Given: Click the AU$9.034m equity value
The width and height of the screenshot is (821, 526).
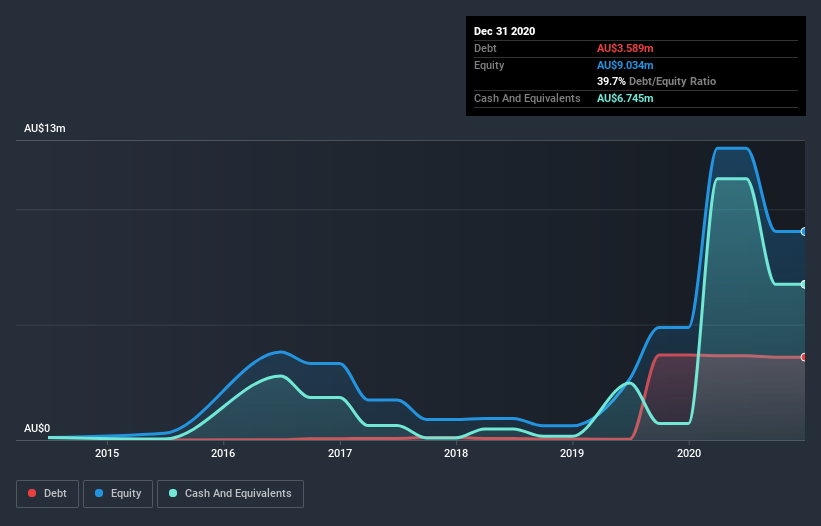Looking at the screenshot, I should pos(625,65).
